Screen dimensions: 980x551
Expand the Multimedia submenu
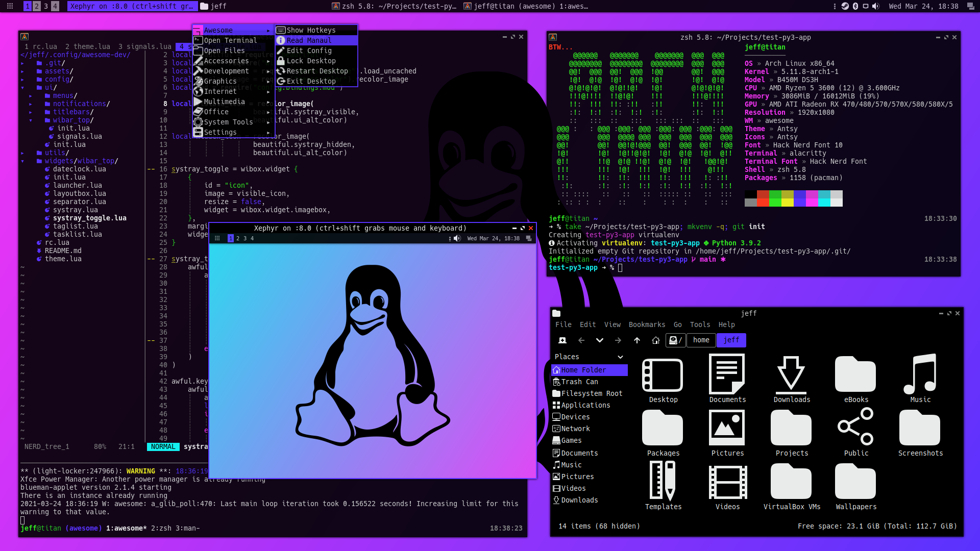click(x=234, y=102)
